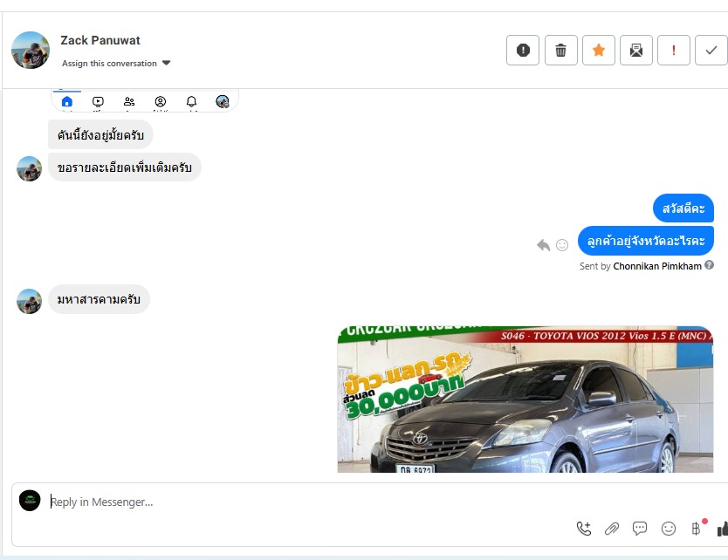Click the page avatar beside the reply box
Viewport: 728px width, 560px height.
(30, 501)
